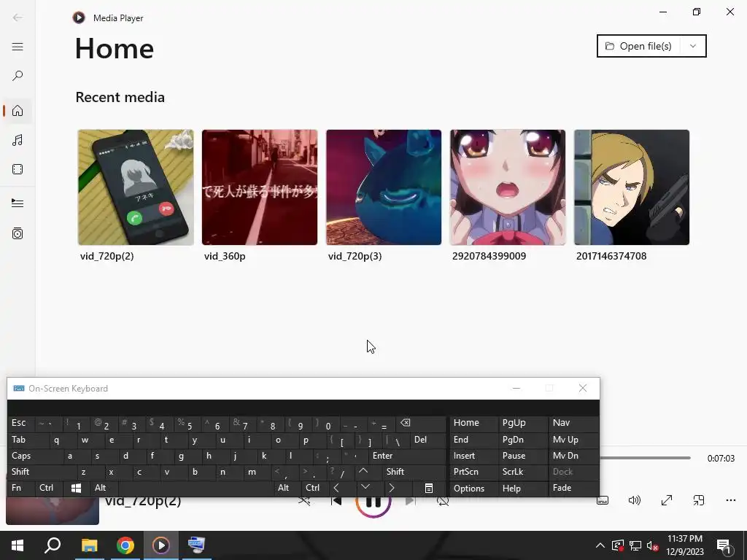Open the 2017146374708 video thumbnail
The width and height of the screenshot is (747, 560).
[632, 187]
